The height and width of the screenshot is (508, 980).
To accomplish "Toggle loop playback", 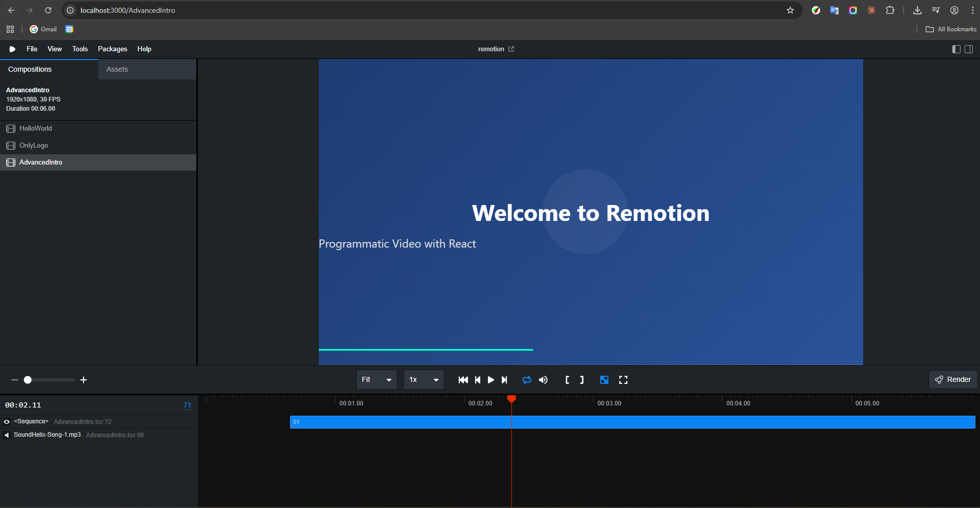I will point(527,380).
